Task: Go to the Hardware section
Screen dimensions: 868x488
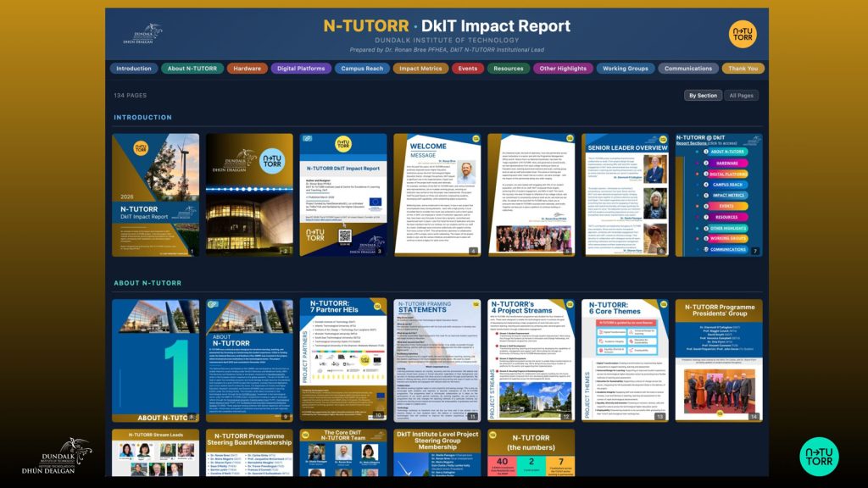Action: (247, 69)
